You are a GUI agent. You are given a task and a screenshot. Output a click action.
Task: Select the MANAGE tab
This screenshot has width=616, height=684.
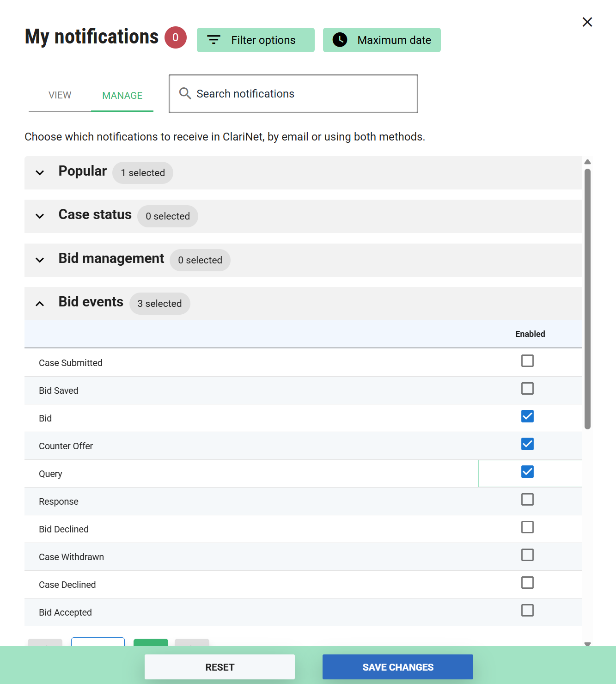[122, 96]
